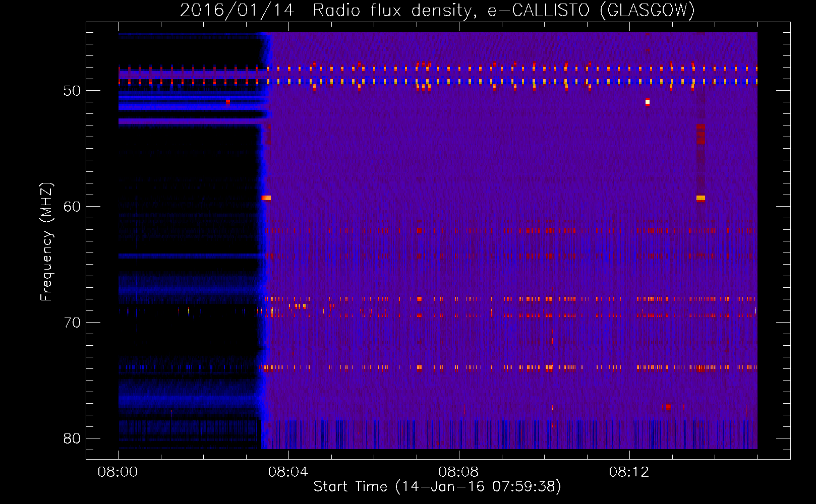Click the 60 frequency tick label
The height and width of the screenshot is (504, 816).
pos(72,207)
